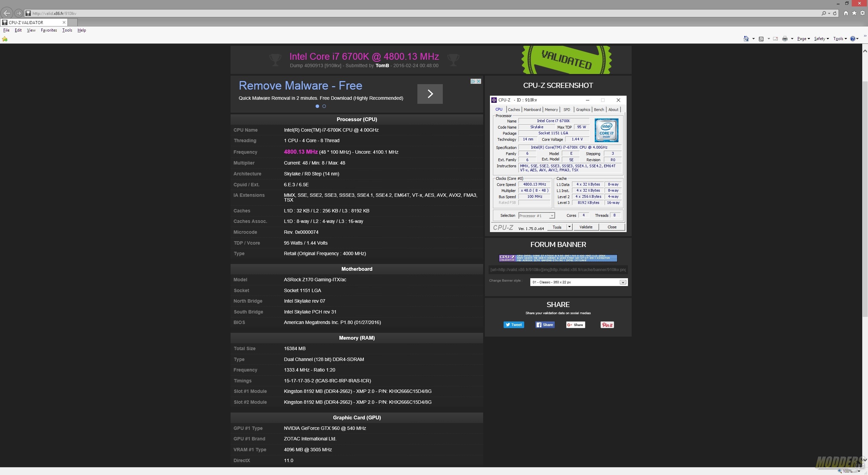Click the memory timings 15-17-17-35-2 value
This screenshot has height=475, width=868.
(327, 381)
